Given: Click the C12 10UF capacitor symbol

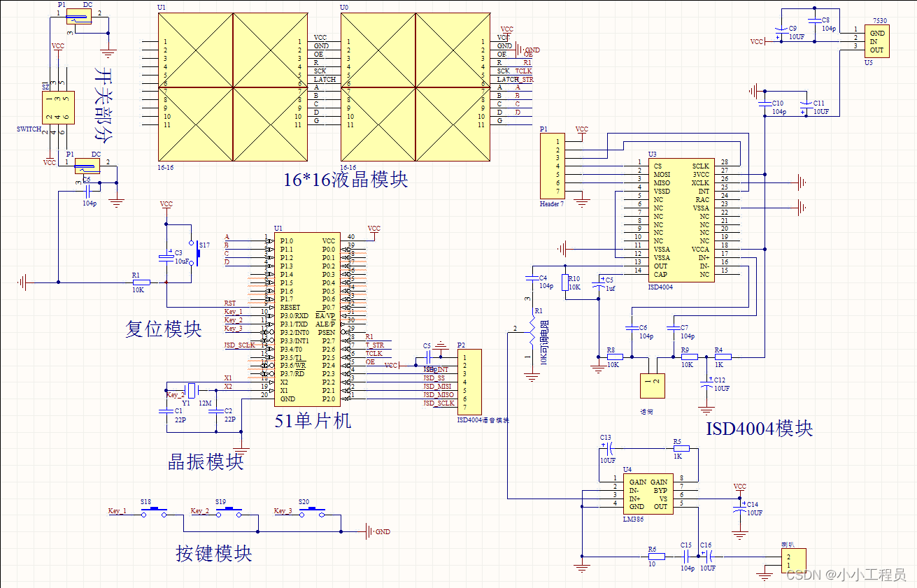Looking at the screenshot, I should (706, 383).
